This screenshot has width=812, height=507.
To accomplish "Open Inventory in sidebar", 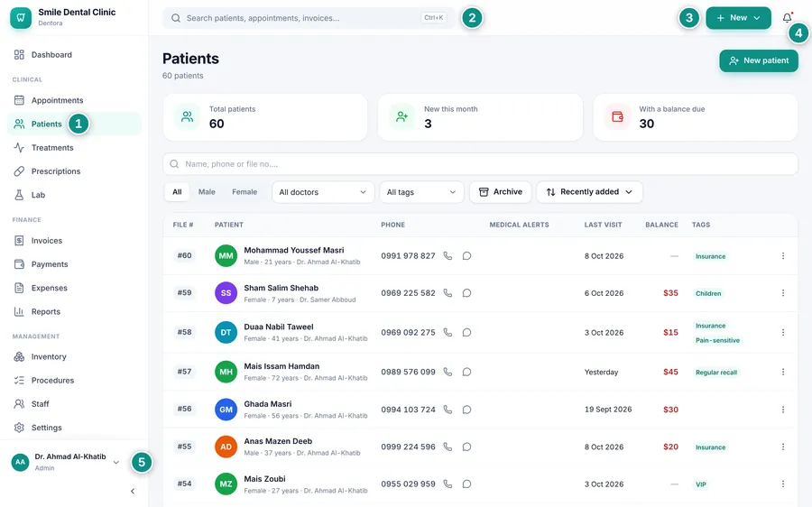I will (74, 357).
